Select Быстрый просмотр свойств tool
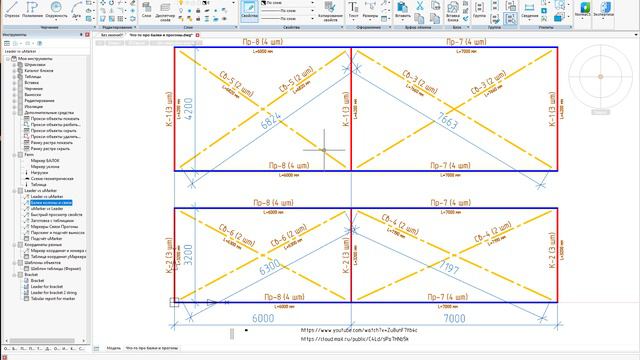The height and width of the screenshot is (360, 640). point(56,215)
